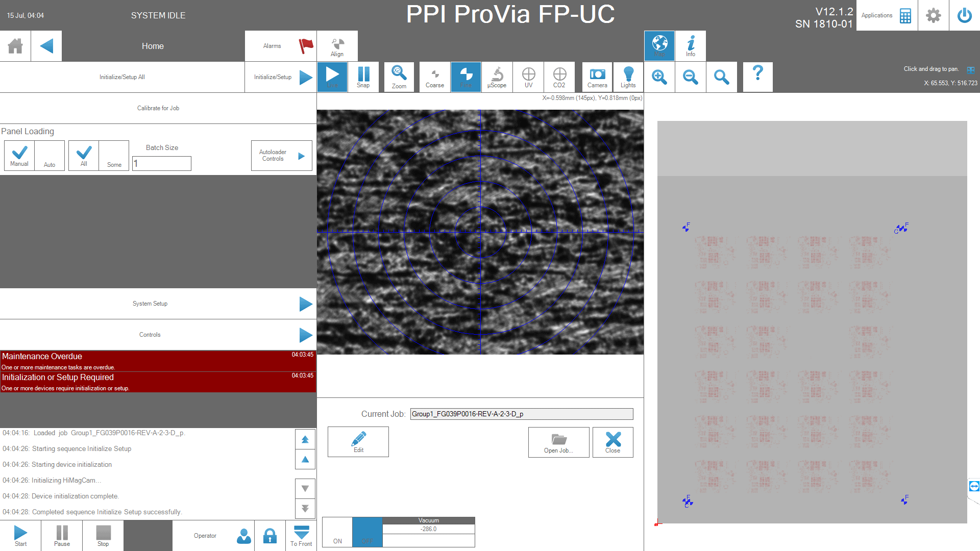Viewport: 980px width, 551px height.
Task: Switch to the Alarms tab
Action: [x=280, y=45]
